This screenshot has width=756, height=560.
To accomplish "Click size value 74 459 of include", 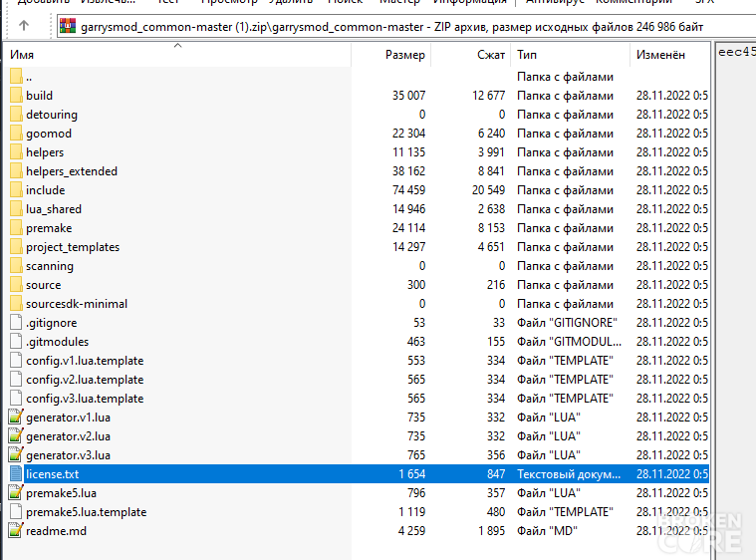I will click(x=408, y=189).
